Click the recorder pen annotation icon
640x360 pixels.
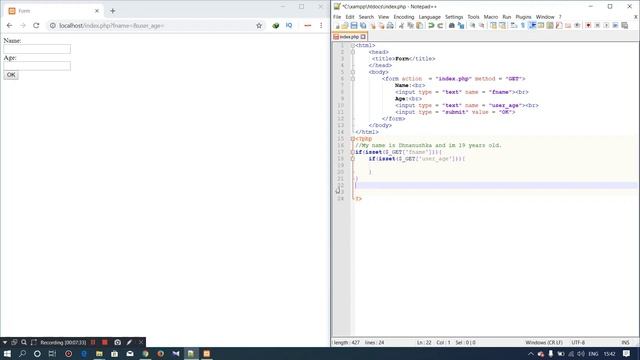[129, 342]
